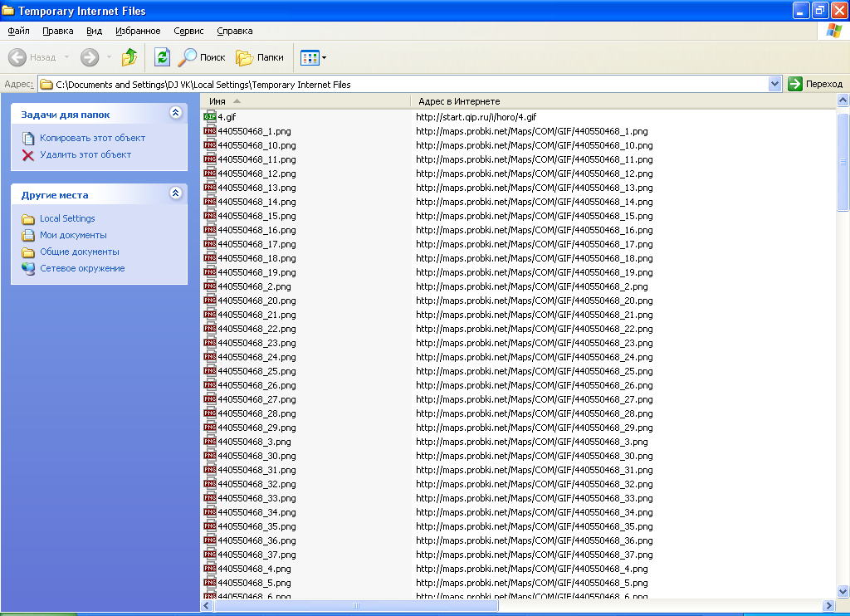Select the 4.gif file icon
The height and width of the screenshot is (616, 850).
pos(210,117)
